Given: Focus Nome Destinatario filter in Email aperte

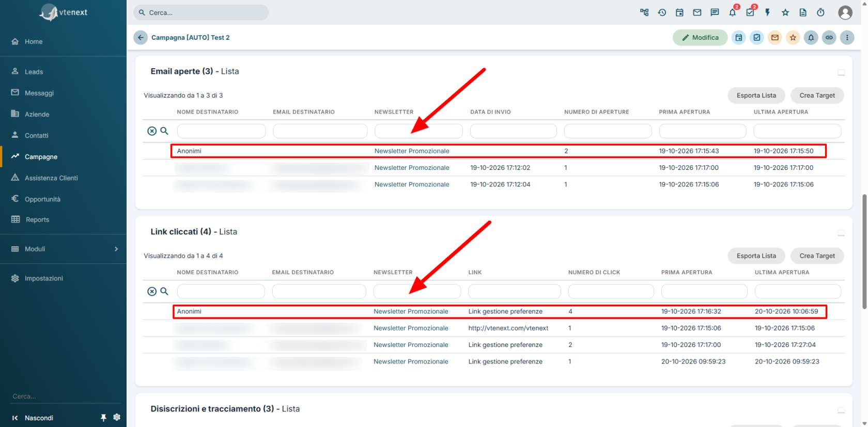Looking at the screenshot, I should tap(221, 131).
